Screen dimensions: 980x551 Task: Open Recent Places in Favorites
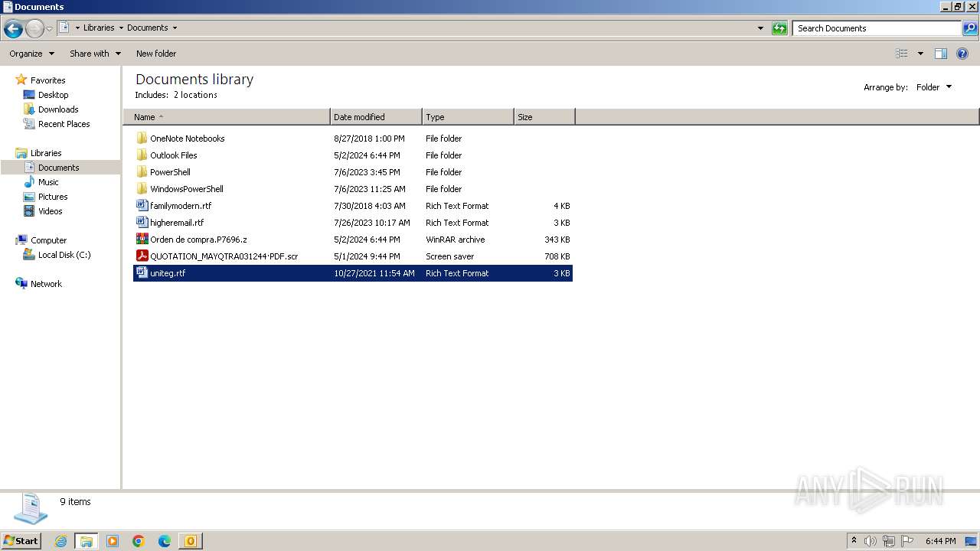click(x=64, y=124)
